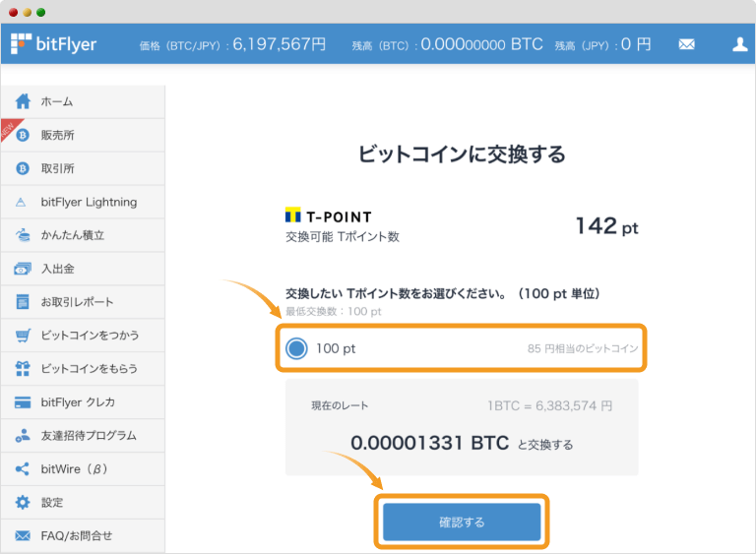Open 友達招待プログラム menu item
Viewport: 756px width, 554px height.
click(83, 435)
